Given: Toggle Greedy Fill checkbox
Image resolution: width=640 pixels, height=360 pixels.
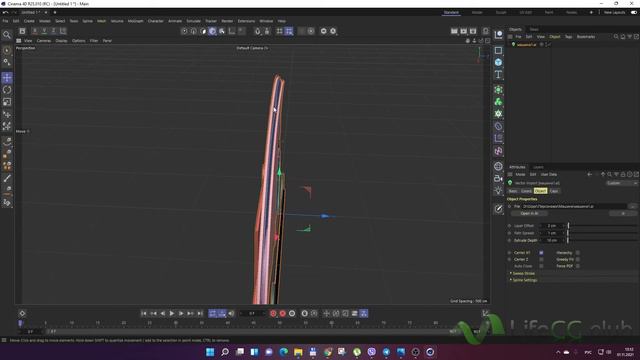Looking at the screenshot, I should pyautogui.click(x=578, y=260).
